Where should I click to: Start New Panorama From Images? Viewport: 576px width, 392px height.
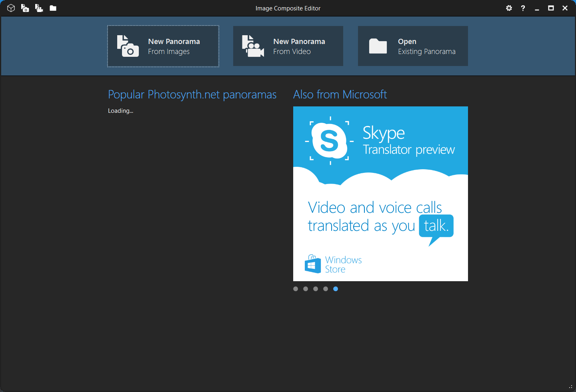pyautogui.click(x=163, y=46)
